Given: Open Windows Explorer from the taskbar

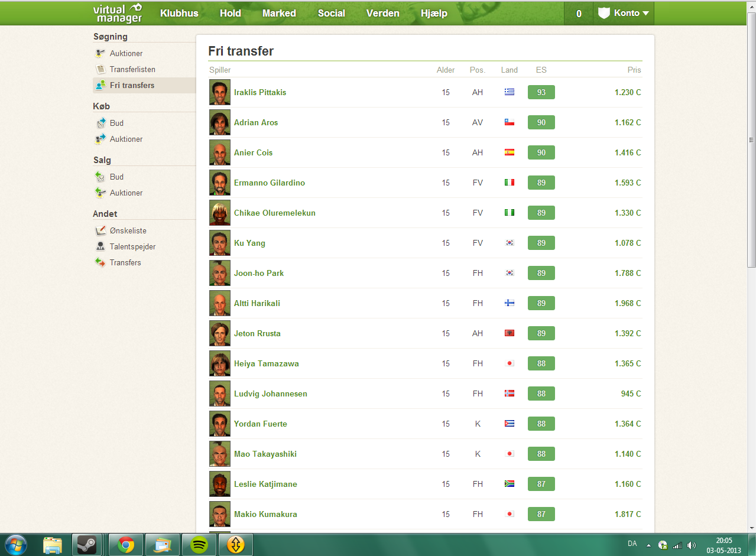Looking at the screenshot, I should 52,544.
